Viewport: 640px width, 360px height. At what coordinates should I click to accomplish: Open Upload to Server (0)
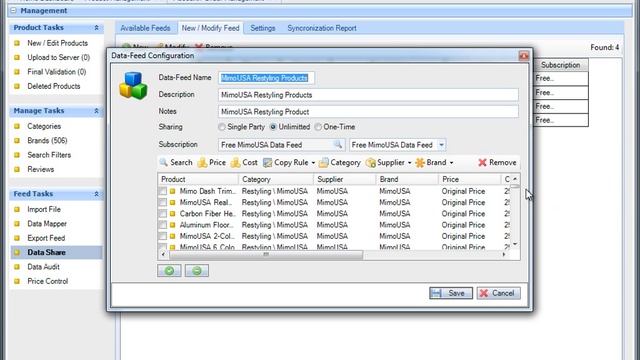coord(58,57)
